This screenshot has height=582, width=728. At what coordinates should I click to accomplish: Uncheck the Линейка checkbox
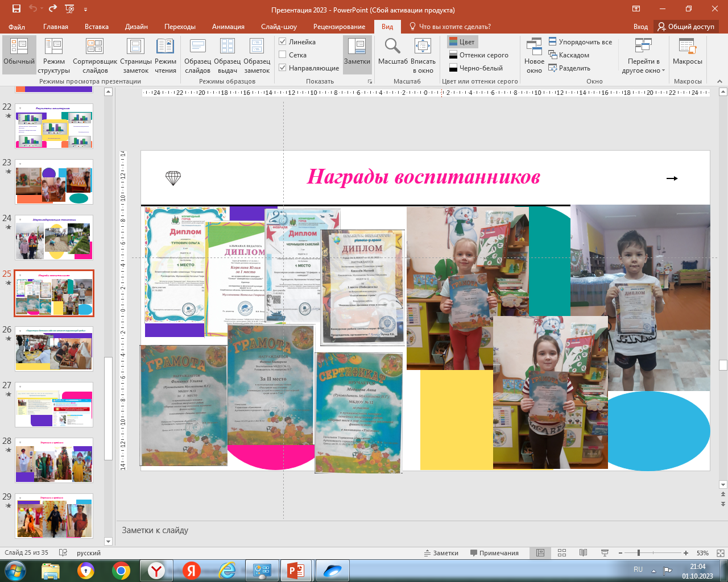pos(283,42)
